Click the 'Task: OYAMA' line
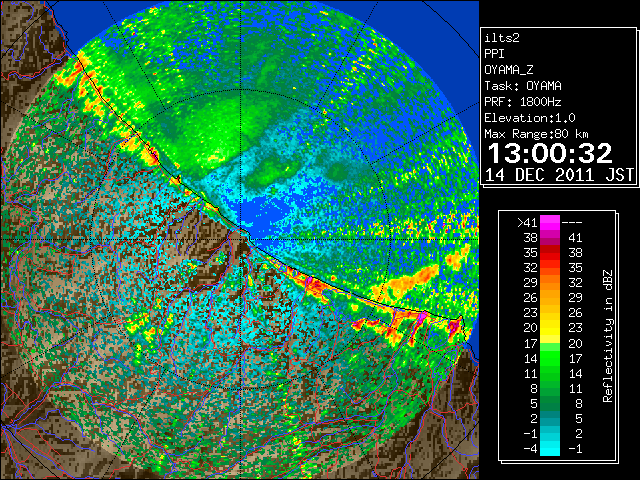Image resolution: width=640 pixels, height=480 pixels. click(523, 86)
